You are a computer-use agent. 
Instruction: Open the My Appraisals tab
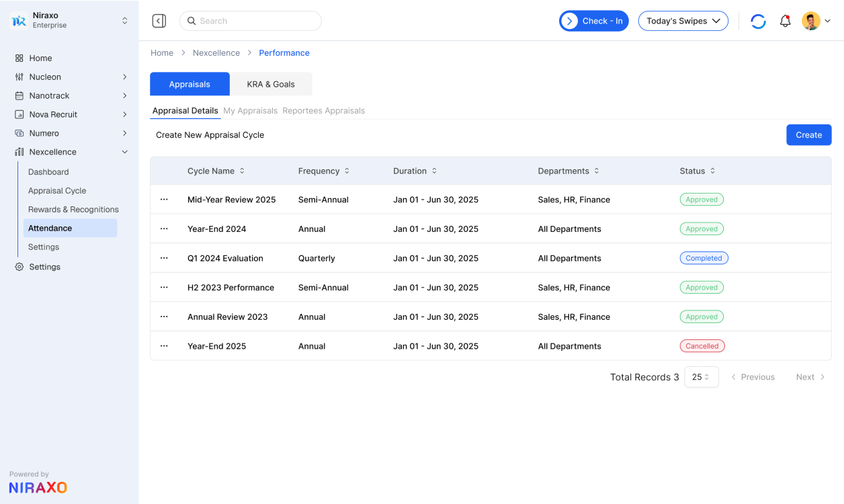250,110
